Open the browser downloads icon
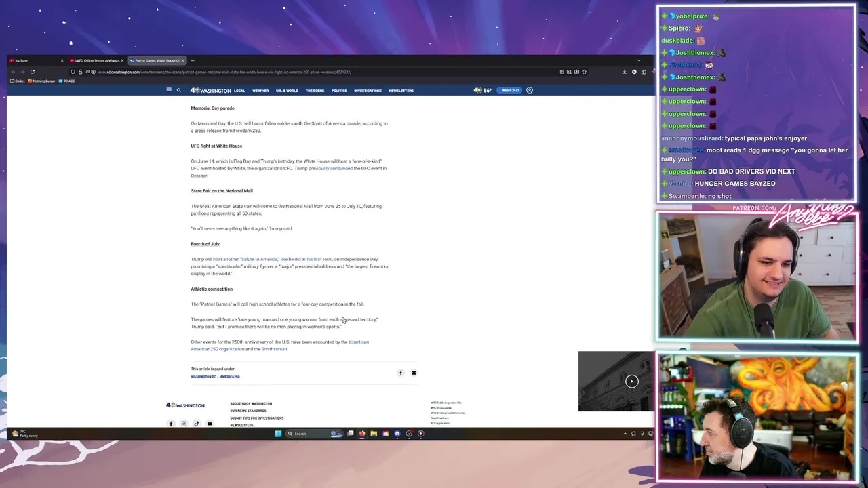This screenshot has height=488, width=868. coord(625,72)
